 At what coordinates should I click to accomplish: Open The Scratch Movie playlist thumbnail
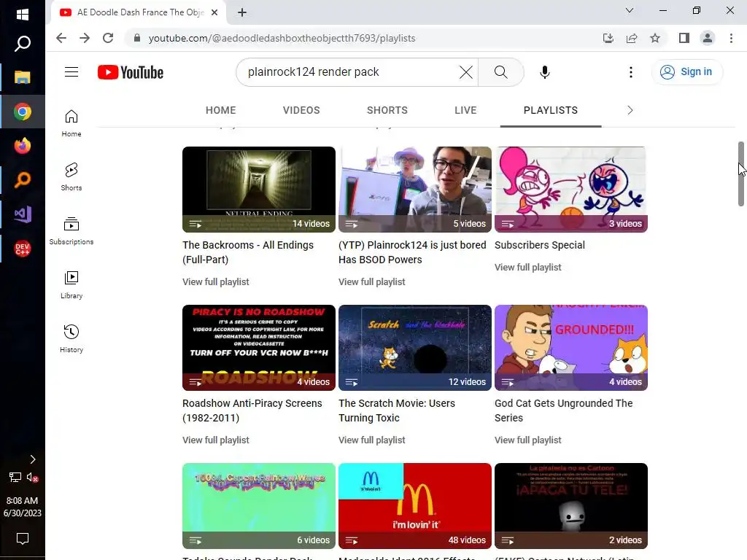pyautogui.click(x=415, y=348)
